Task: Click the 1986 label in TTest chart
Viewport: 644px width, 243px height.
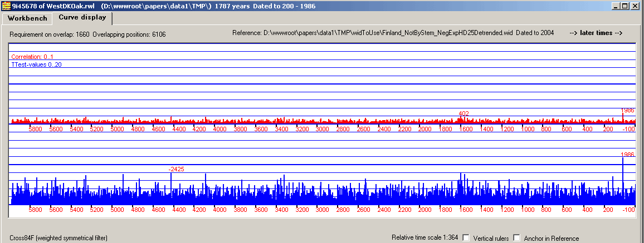Action: [628, 155]
